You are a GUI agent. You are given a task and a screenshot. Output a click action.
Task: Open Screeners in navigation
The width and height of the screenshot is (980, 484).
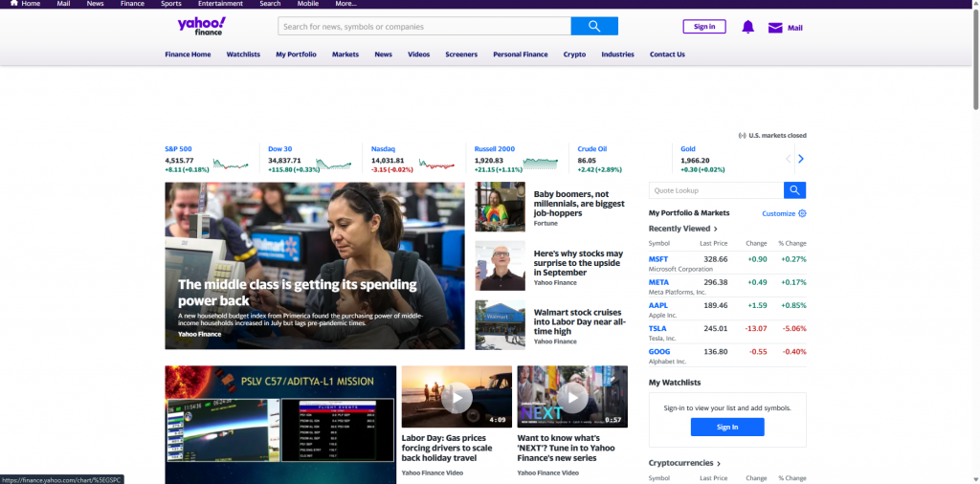[461, 55]
